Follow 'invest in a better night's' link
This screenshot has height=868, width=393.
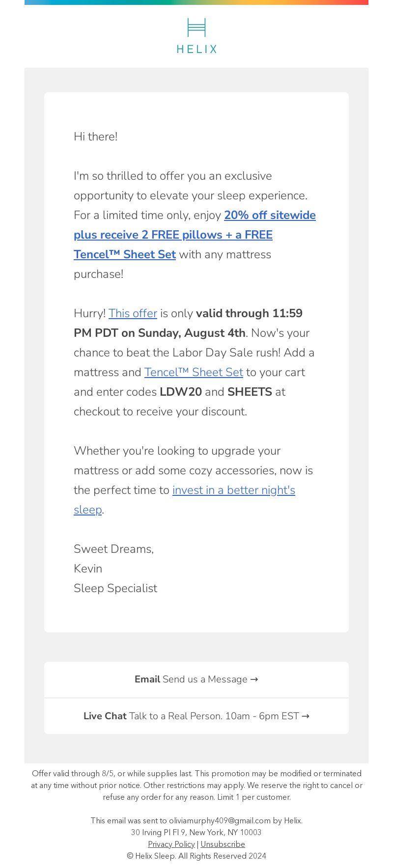point(234,490)
